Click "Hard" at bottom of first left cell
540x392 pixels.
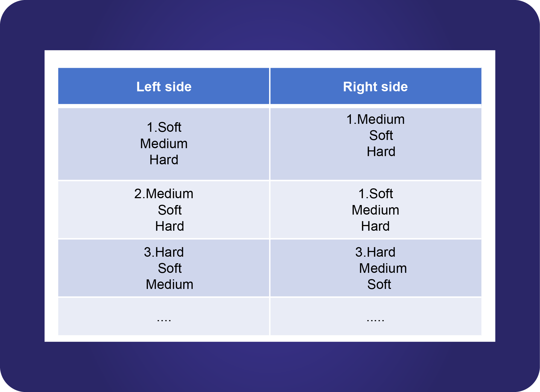(164, 160)
